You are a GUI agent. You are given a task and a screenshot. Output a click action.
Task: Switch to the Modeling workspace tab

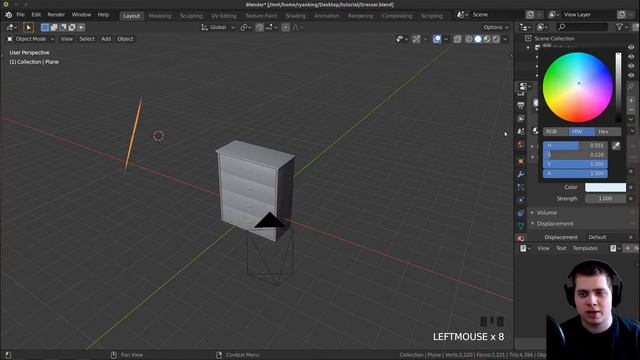coord(160,16)
